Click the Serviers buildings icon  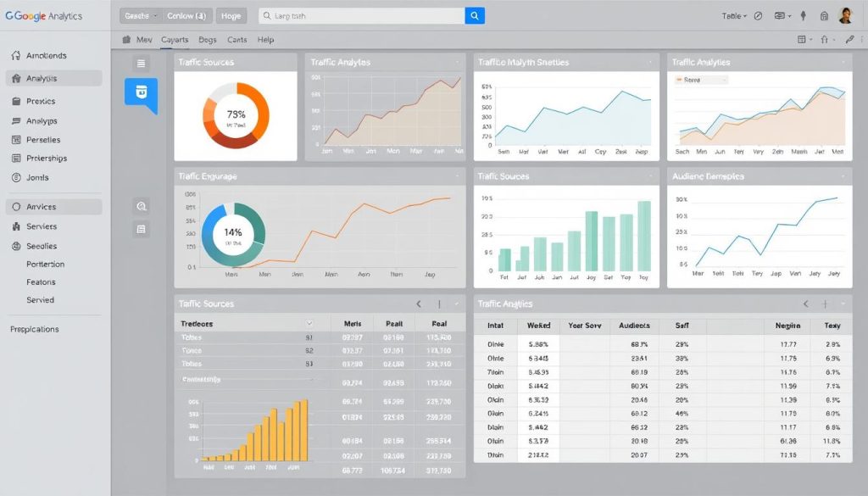[x=16, y=226]
